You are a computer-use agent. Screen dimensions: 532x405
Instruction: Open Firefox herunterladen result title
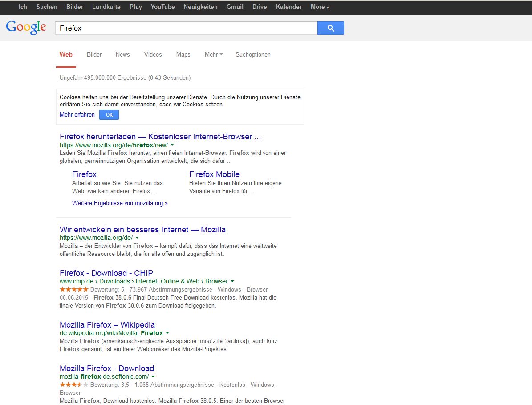pyautogui.click(x=160, y=137)
